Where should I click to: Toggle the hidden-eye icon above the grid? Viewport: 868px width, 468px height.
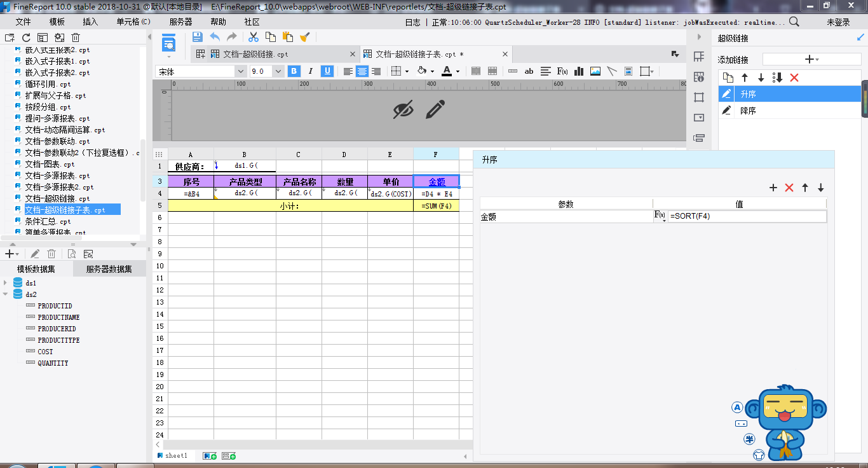click(x=403, y=109)
